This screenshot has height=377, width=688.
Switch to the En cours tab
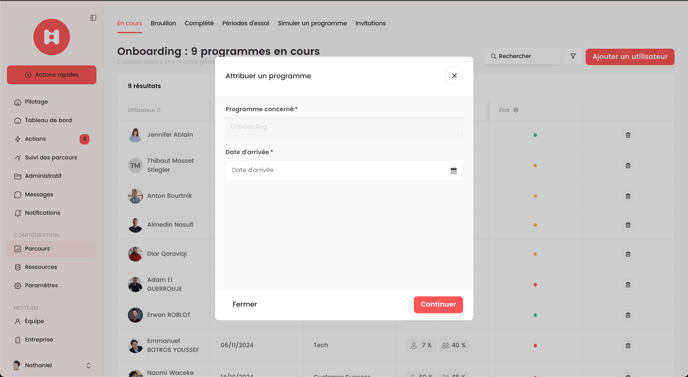129,23
